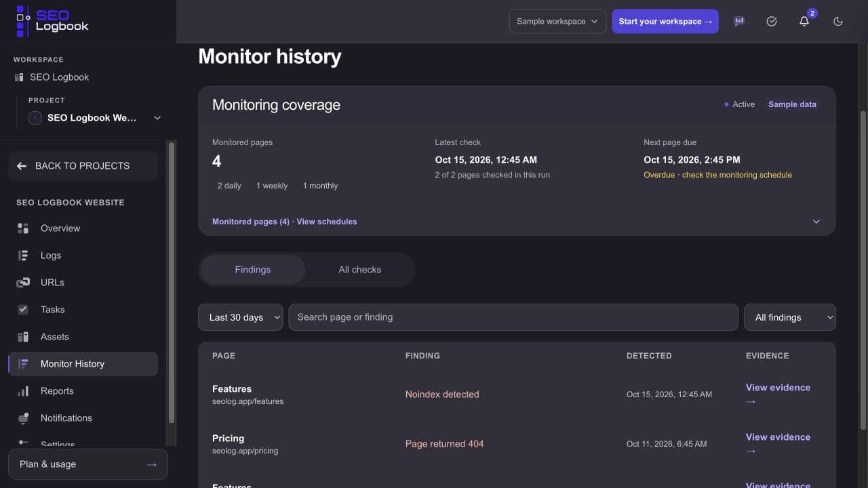Click the sidebar vertical scrollbar
Screen dimensions: 868x488
coord(171,283)
